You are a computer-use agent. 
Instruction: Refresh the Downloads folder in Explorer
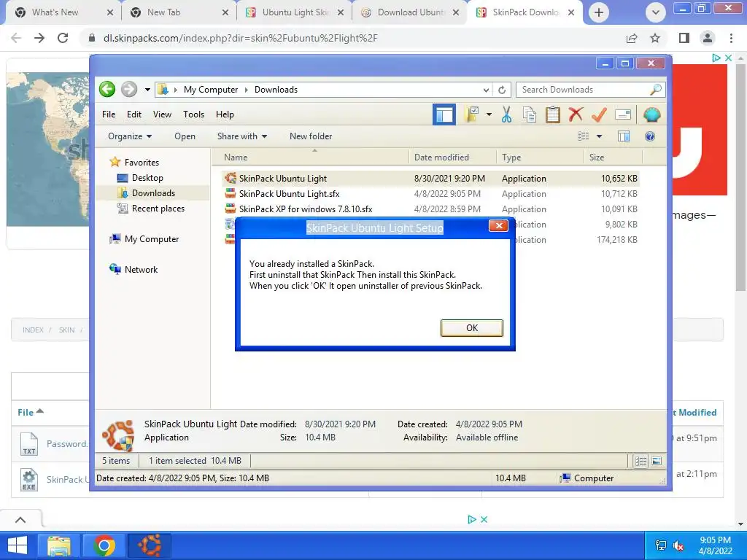[x=502, y=90]
